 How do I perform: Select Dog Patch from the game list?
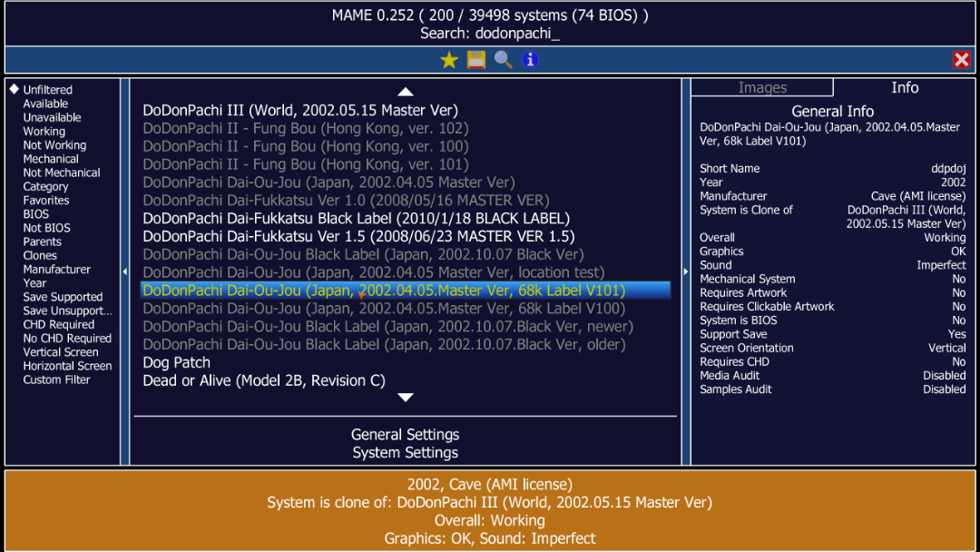[175, 361]
